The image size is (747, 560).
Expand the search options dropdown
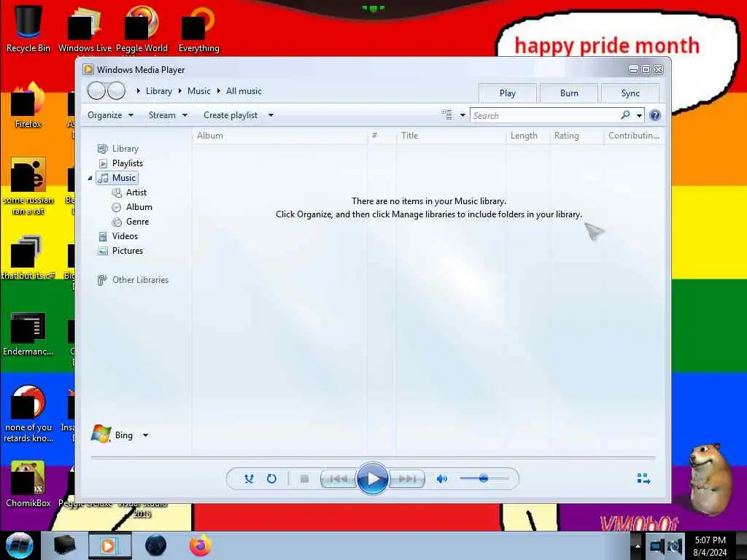click(x=639, y=115)
